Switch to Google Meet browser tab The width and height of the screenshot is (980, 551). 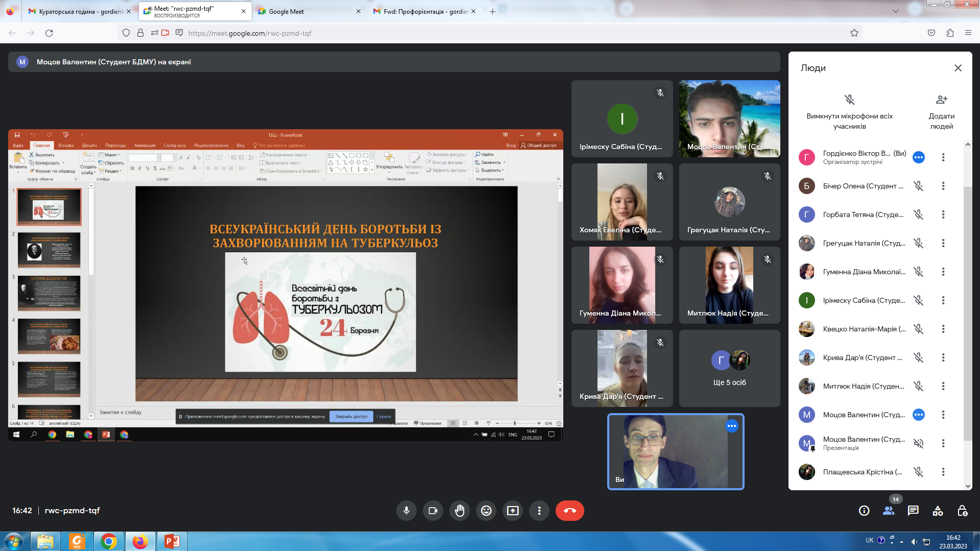[309, 11]
